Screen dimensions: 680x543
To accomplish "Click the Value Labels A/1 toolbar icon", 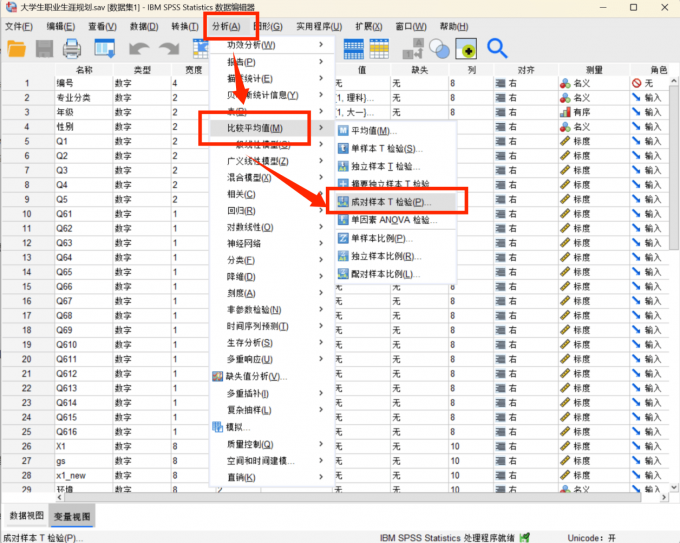I will coord(412,49).
